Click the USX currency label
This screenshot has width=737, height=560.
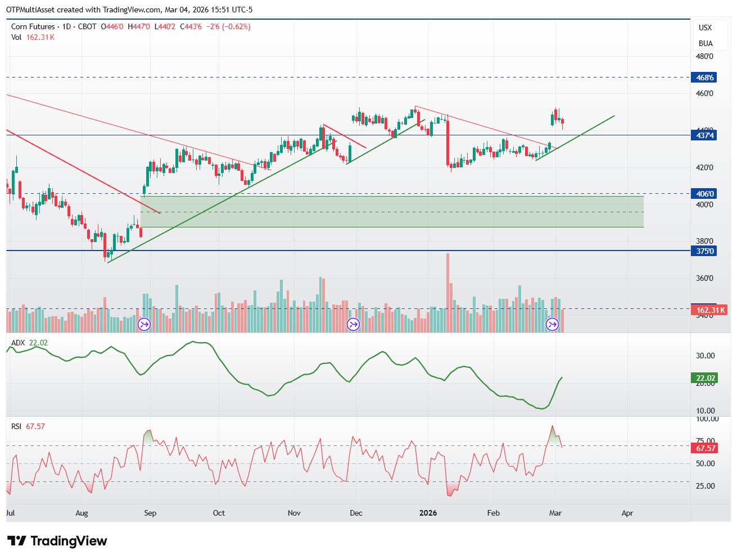(x=705, y=28)
